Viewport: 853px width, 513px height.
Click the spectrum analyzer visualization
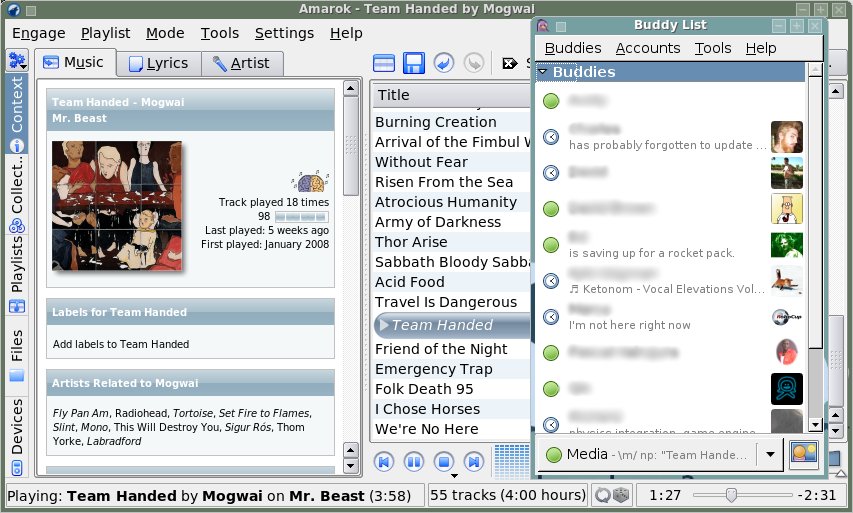(x=511, y=461)
